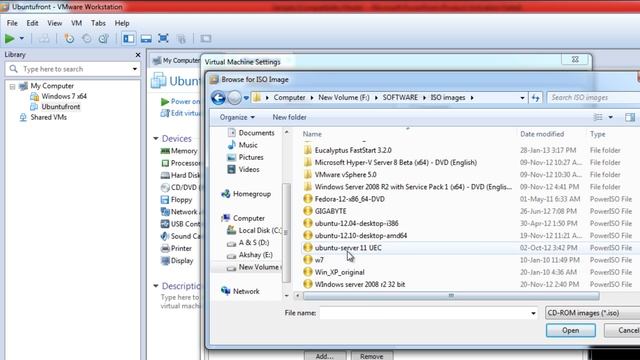Open the CD-ROM images file type dropdown

593,313
